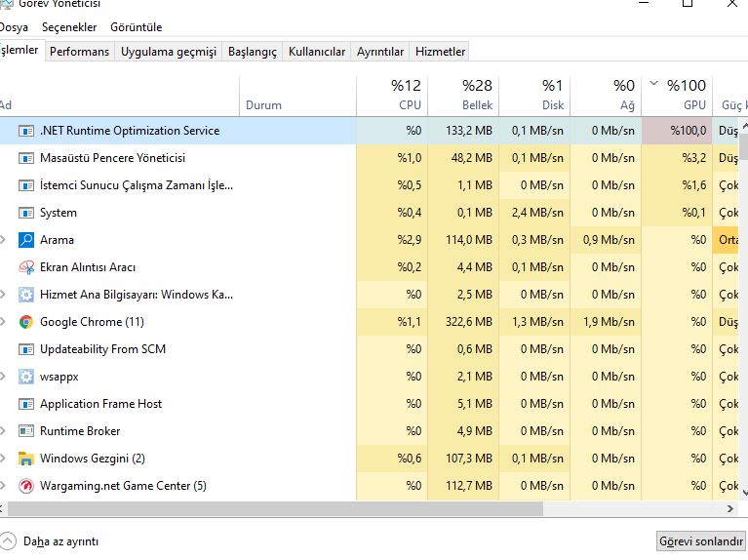
Task: Select the Updateability From SCM row name
Action: [102, 349]
